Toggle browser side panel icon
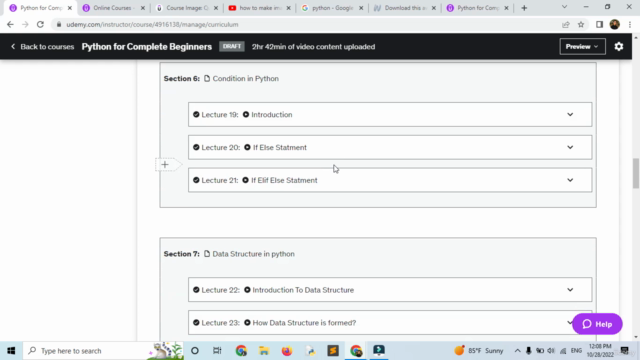Screen dimensions: 640x360 click(599, 24)
